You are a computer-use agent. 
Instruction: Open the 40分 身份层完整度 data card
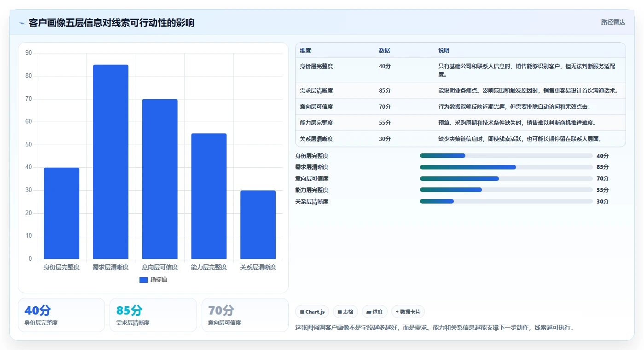pyautogui.click(x=61, y=315)
